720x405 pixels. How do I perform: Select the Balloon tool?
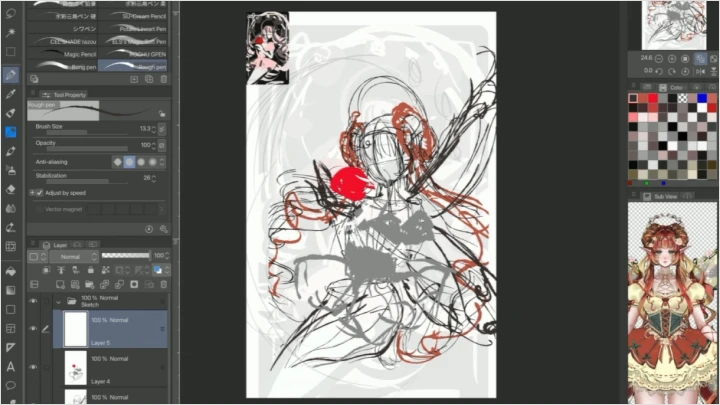pyautogui.click(x=10, y=385)
